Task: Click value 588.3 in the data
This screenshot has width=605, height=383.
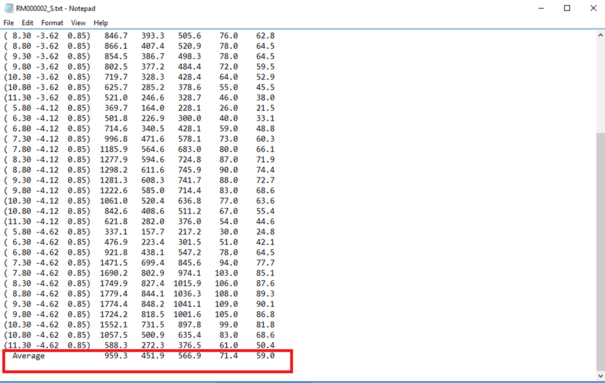Action: coord(116,345)
